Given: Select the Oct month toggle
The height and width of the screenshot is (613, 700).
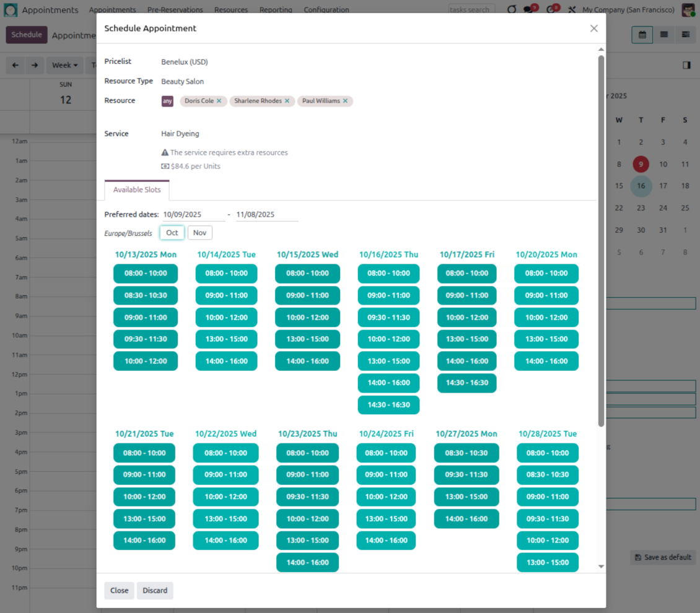Looking at the screenshot, I should tap(172, 233).
